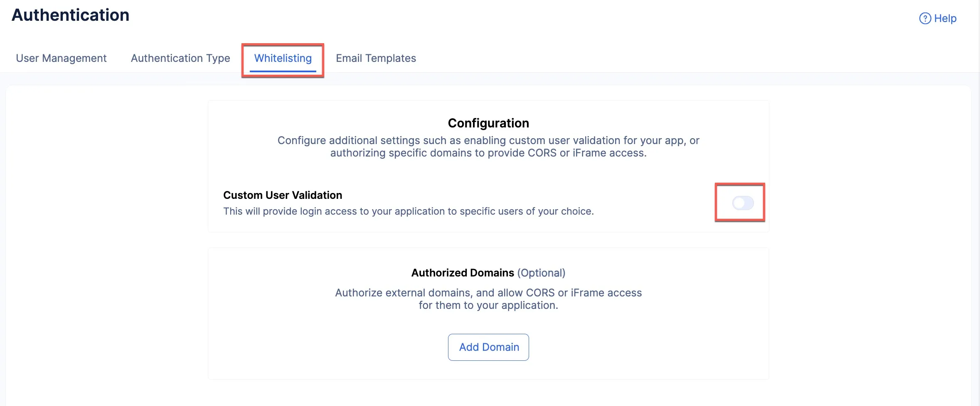Image resolution: width=980 pixels, height=406 pixels.
Task: Click the word "CORS" in the Authorized Domains description
Action: pos(540,293)
